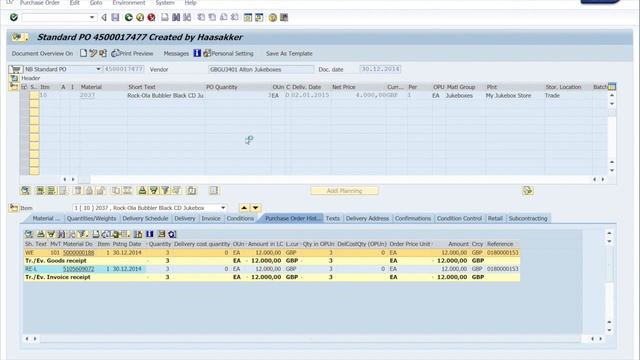This screenshot has height=360, width=640.
Task: Click the First Page navigation icon
Action: tap(201, 17)
